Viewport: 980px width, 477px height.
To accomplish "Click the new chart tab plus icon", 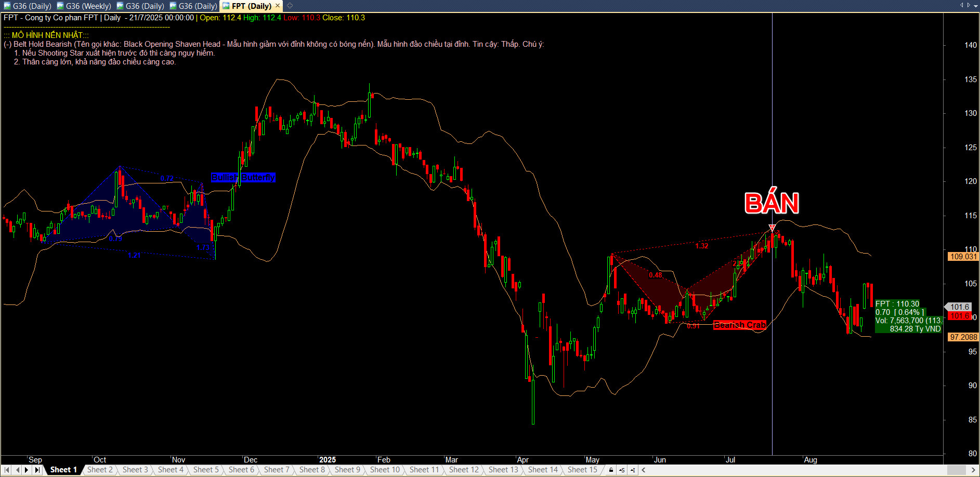I will [290, 6].
